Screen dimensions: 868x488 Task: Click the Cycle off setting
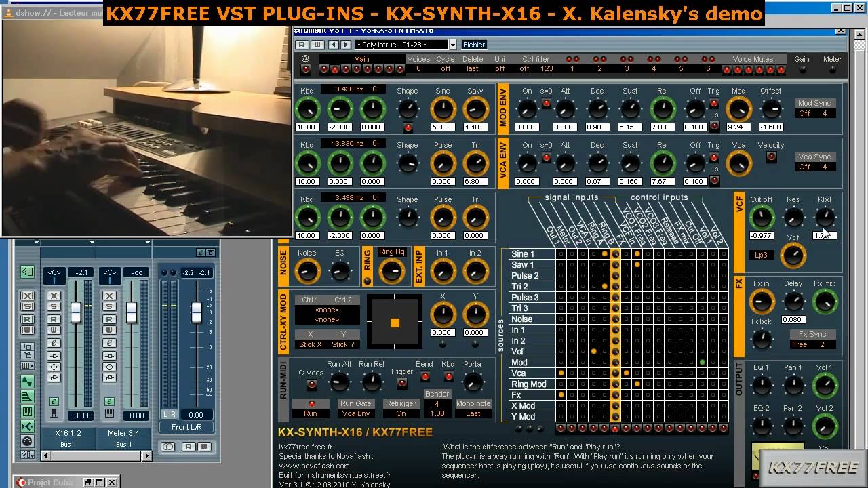pos(446,69)
